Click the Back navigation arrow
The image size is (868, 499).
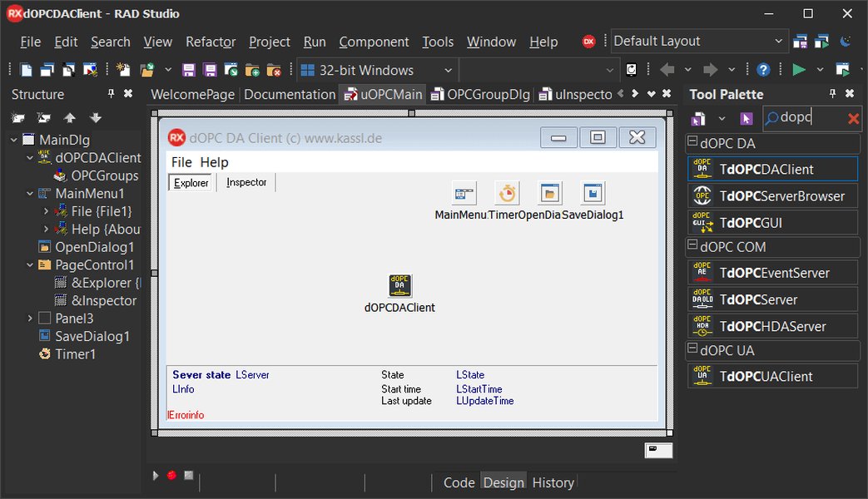(x=667, y=70)
